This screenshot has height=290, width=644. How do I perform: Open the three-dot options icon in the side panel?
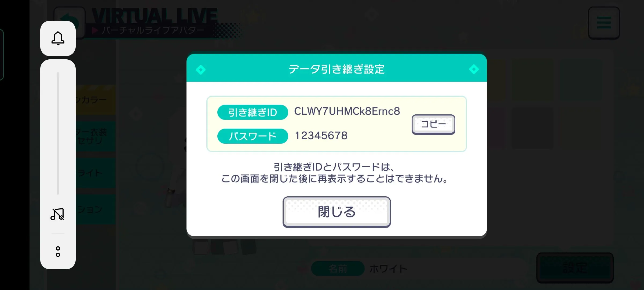(x=58, y=252)
